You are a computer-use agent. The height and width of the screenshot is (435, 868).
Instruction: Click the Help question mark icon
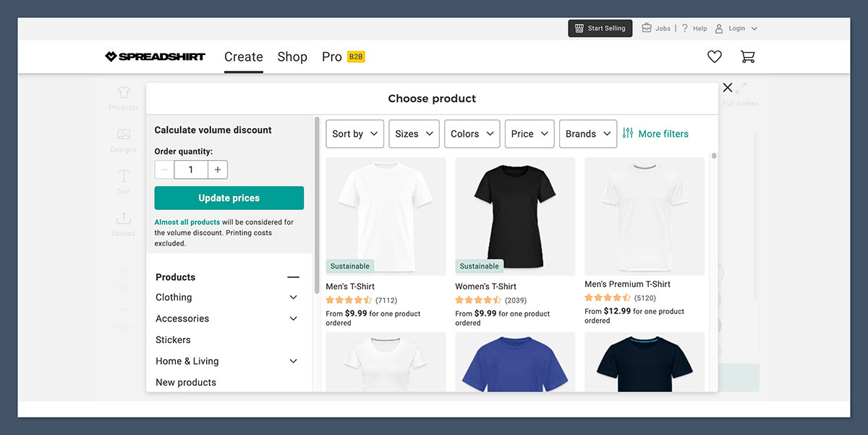(684, 28)
